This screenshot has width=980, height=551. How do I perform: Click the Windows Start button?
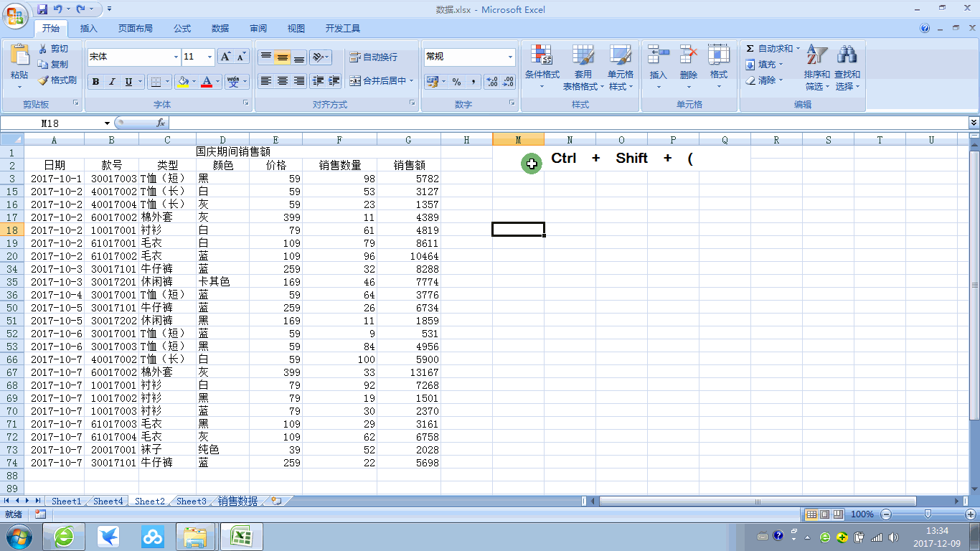coord(18,537)
